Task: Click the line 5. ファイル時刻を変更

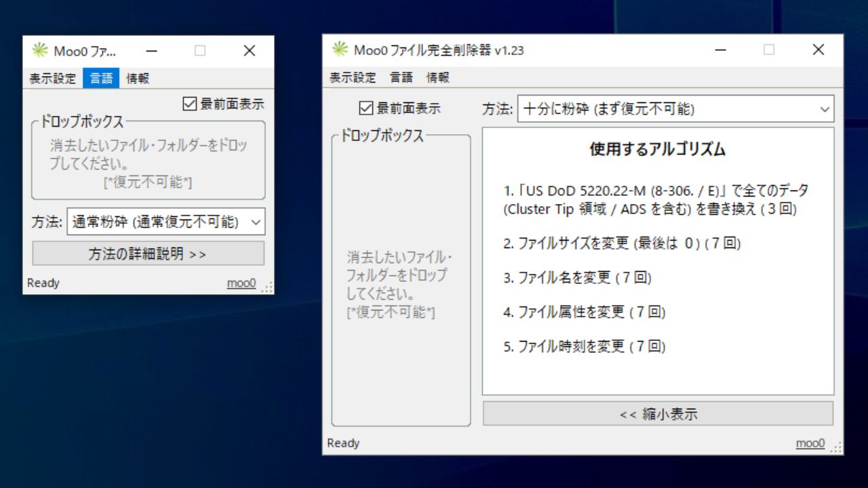Action: pyautogui.click(x=585, y=347)
